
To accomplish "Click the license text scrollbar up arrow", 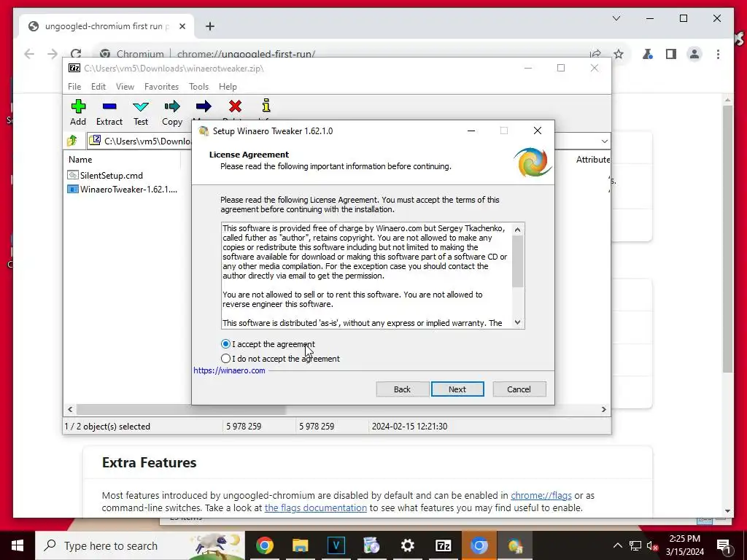I will tap(517, 230).
